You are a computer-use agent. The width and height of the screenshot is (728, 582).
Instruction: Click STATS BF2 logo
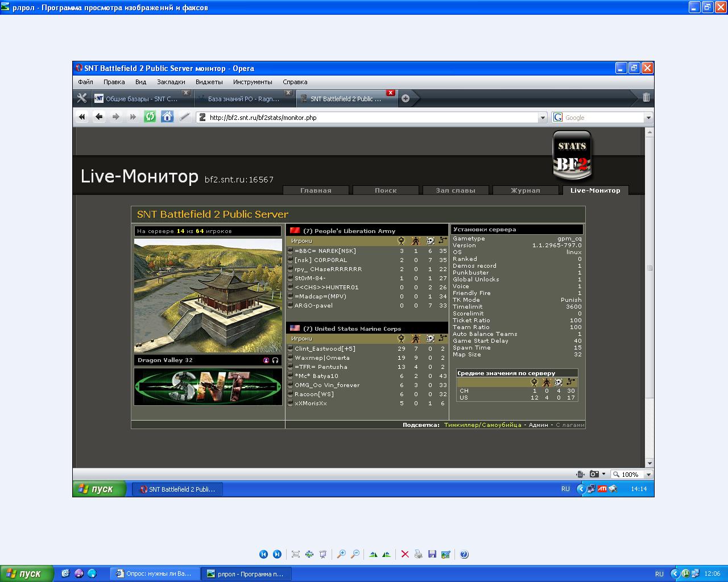click(x=572, y=155)
